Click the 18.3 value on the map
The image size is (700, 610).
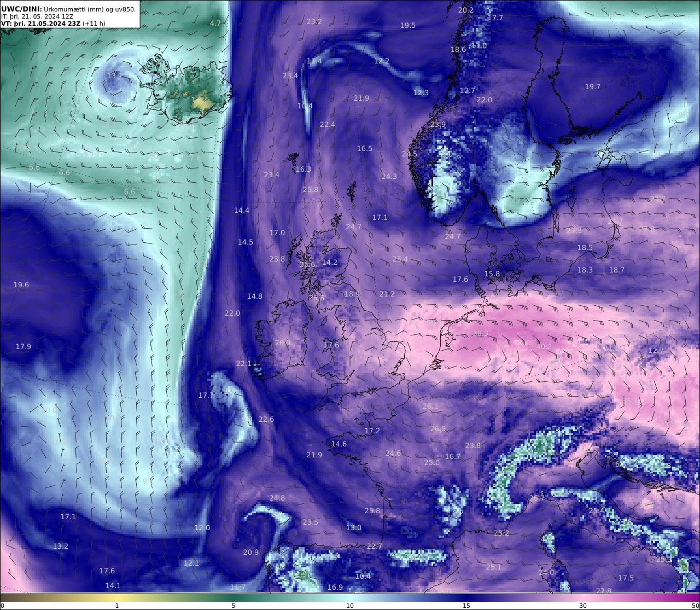(585, 270)
